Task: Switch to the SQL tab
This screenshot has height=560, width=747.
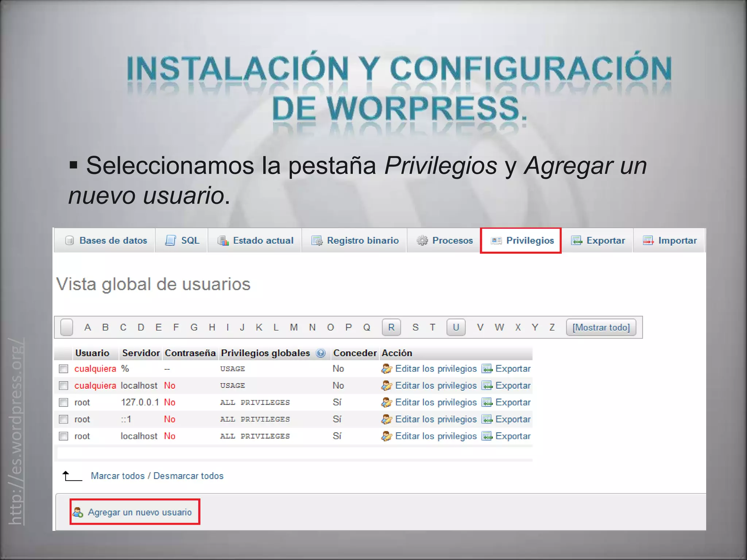Action: 182,241
